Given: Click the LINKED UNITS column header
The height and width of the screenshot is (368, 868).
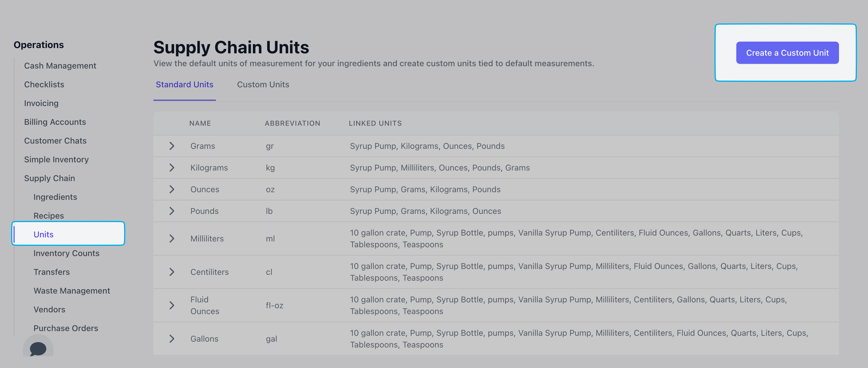Looking at the screenshot, I should click(x=375, y=123).
